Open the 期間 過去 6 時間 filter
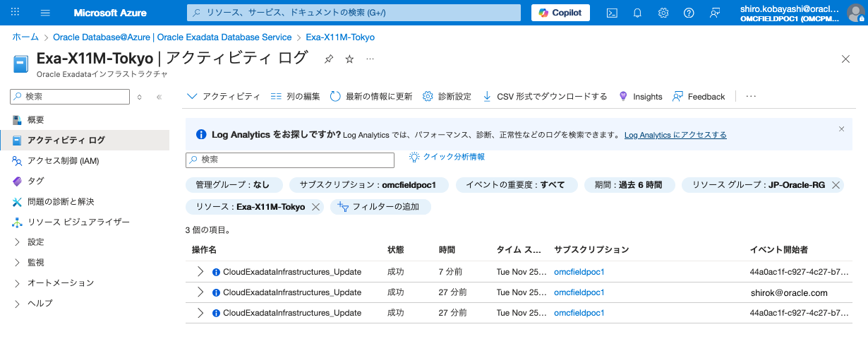868x363 pixels. 629,185
